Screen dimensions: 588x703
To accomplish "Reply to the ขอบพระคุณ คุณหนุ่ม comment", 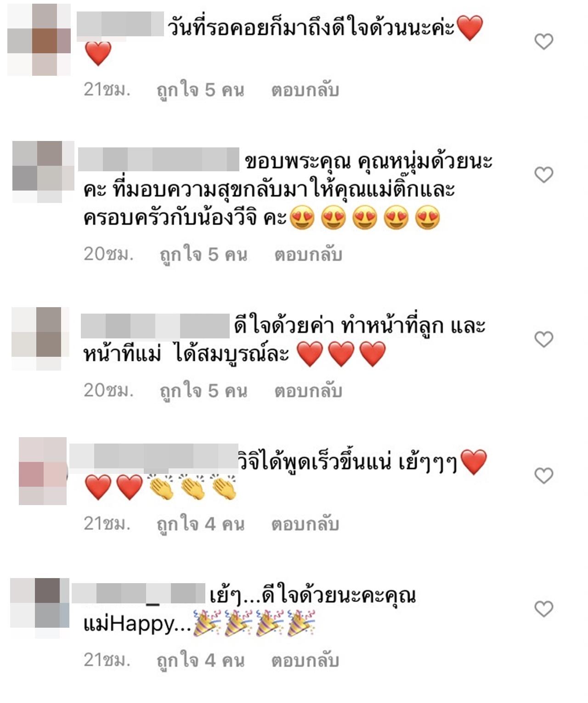I will [308, 254].
